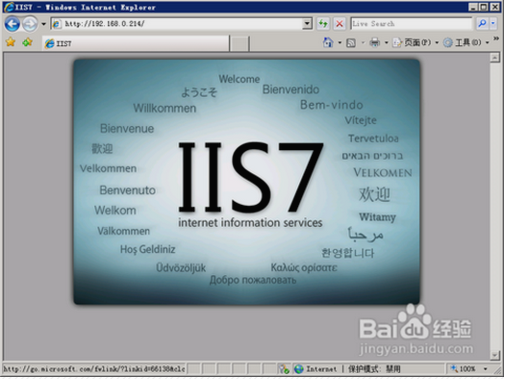Expand the address bar history dropdown
This screenshot has width=515, height=379.
(x=307, y=24)
